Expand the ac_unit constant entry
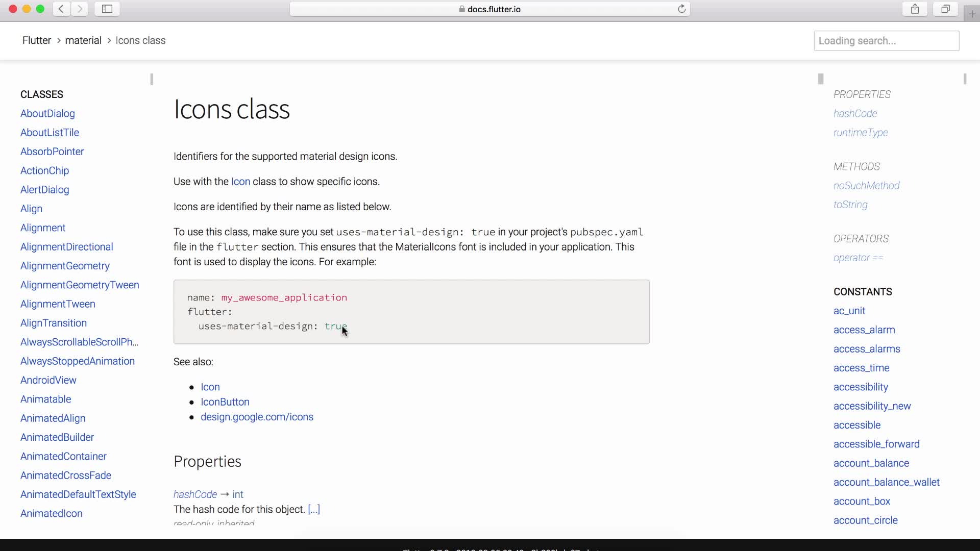This screenshot has width=980, height=551. pos(849,310)
